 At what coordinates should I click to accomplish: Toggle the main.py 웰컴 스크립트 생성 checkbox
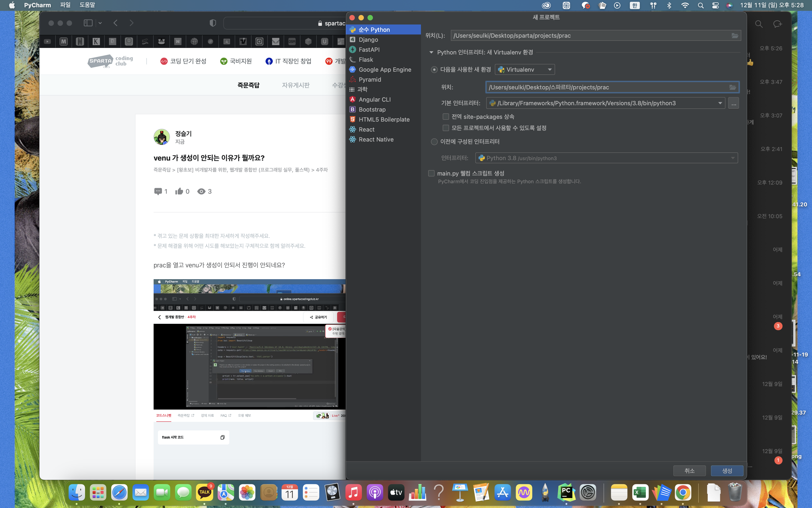[431, 173]
